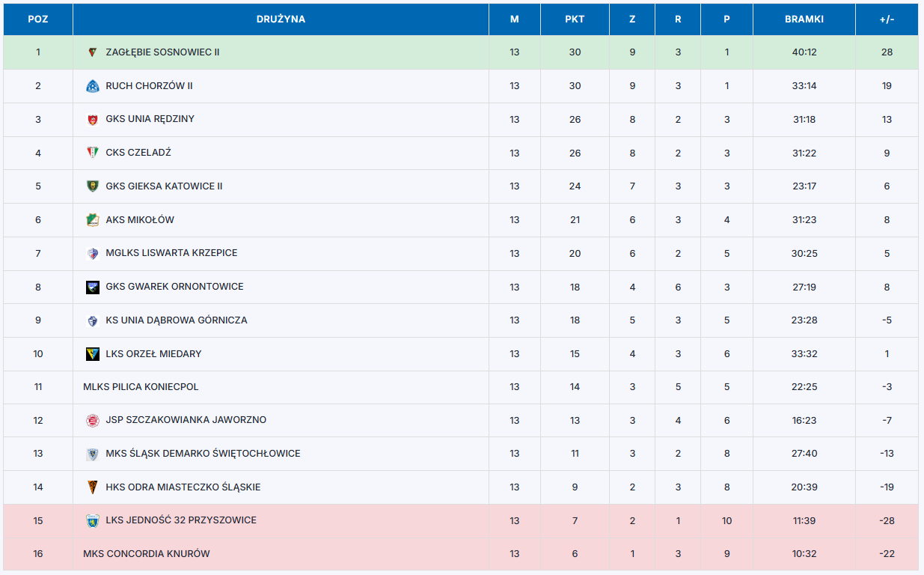Click MKS Śląsk Demarko Świętochłowice name
Viewport: 924px width, 575px height.
pyautogui.click(x=203, y=454)
